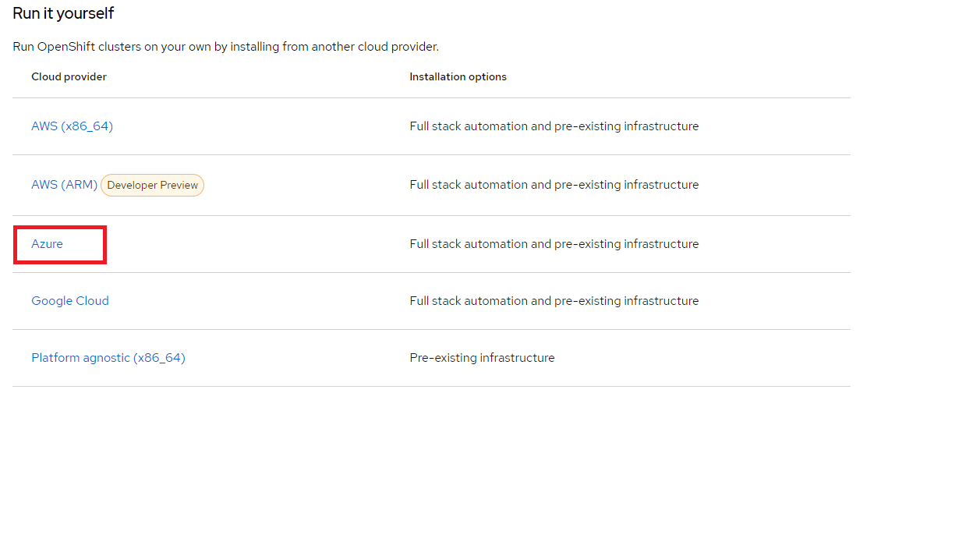Image resolution: width=980 pixels, height=556 pixels.
Task: Open the AWS (ARM) provider link
Action: 64,185
